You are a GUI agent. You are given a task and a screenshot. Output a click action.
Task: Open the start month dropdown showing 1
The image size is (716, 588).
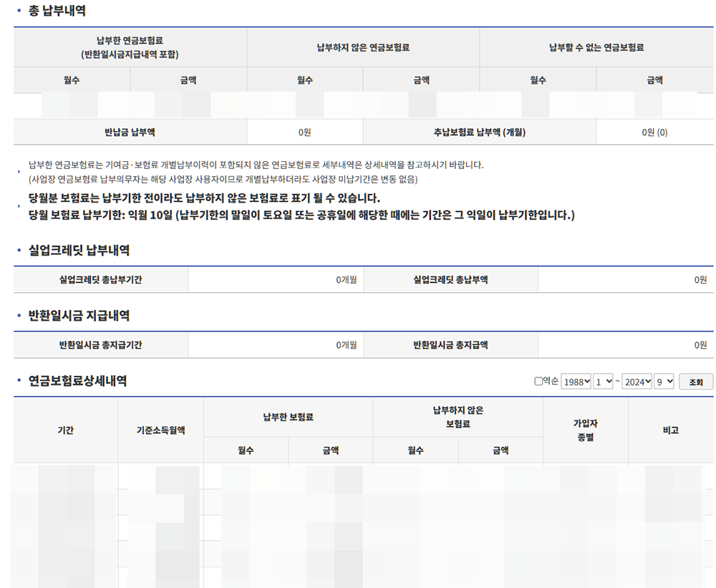coord(604,380)
